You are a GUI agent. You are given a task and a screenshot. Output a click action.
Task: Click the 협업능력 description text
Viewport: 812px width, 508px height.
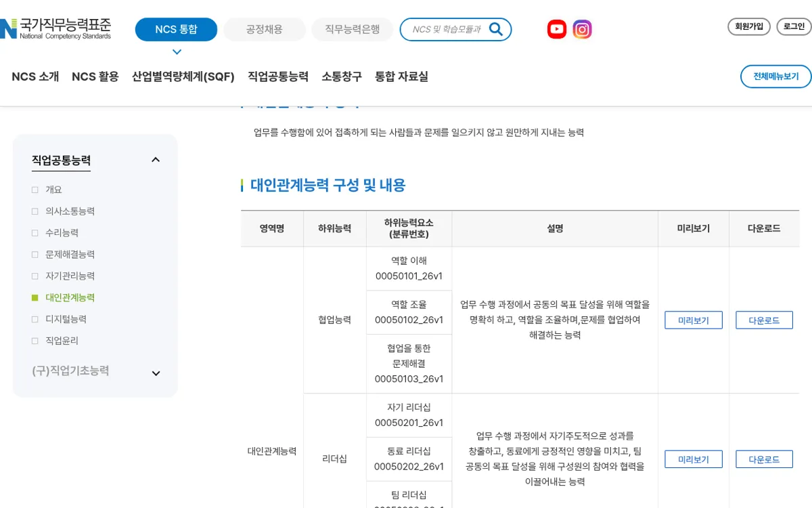pos(555,320)
